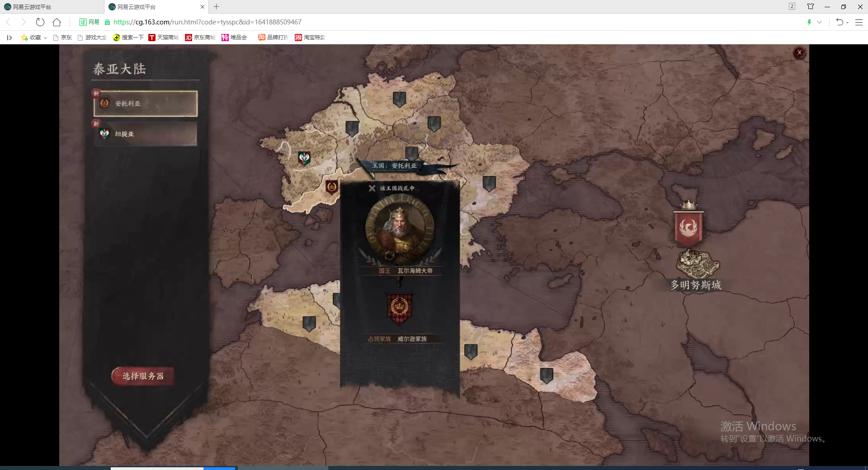868x470 pixels.
Task: Click the red phoenix banner with crown
Action: tap(689, 226)
